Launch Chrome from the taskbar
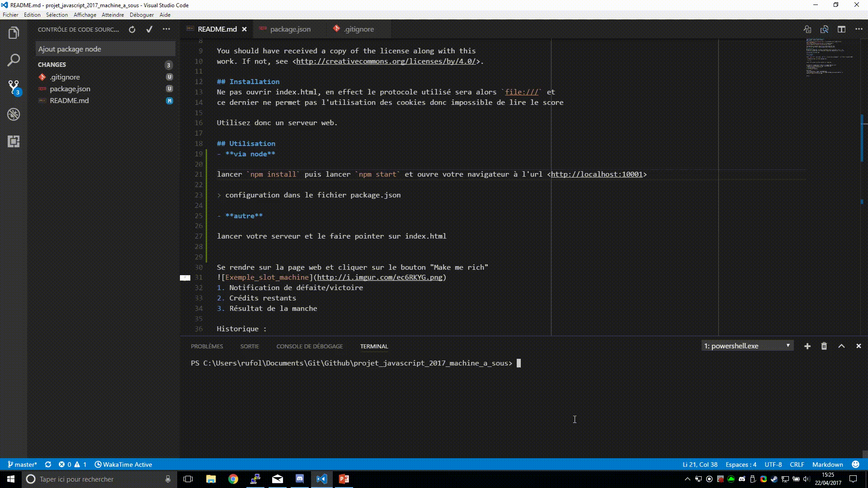The width and height of the screenshot is (868, 488). [x=233, y=479]
